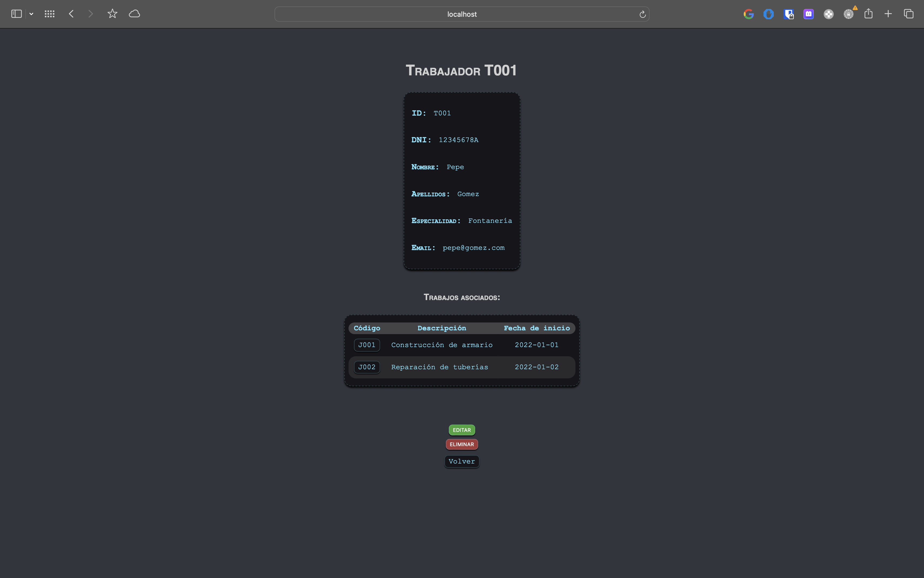Open the Start Page grid icon
This screenshot has width=924, height=578.
(x=50, y=14)
